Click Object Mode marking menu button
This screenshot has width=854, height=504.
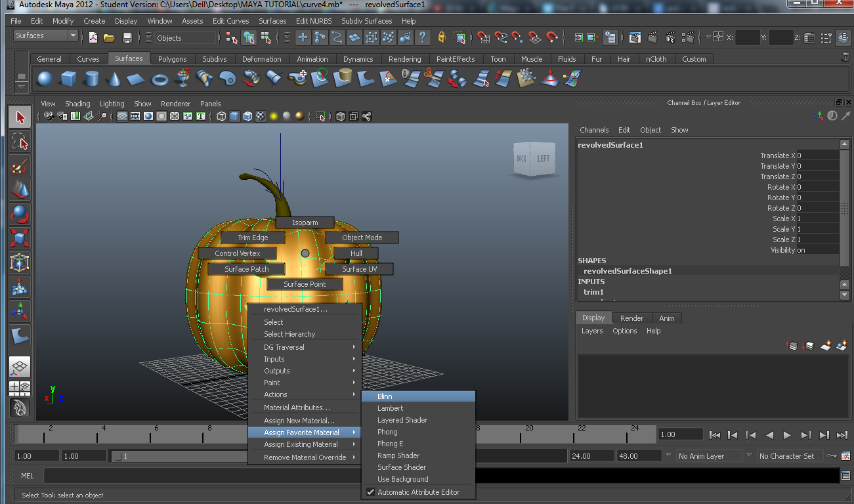[362, 238]
